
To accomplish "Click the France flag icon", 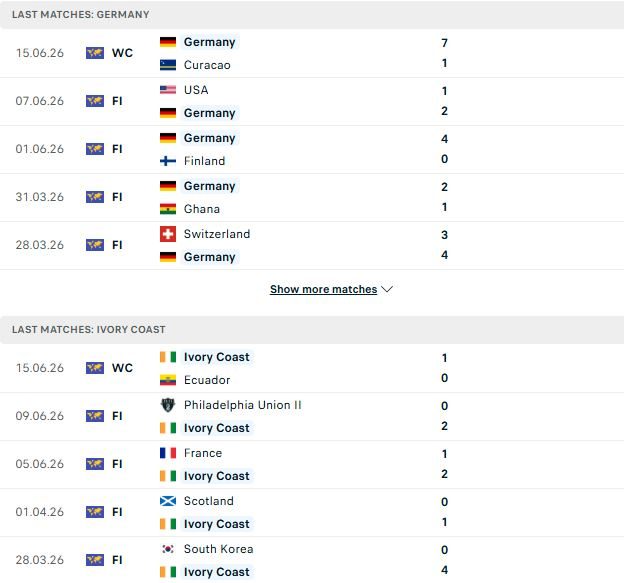I will coord(168,453).
